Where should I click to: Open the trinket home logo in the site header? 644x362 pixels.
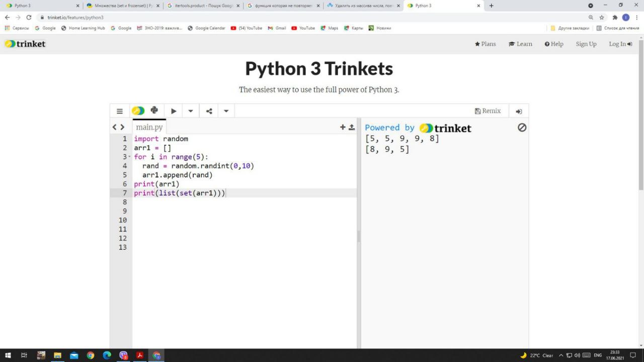(25, 44)
